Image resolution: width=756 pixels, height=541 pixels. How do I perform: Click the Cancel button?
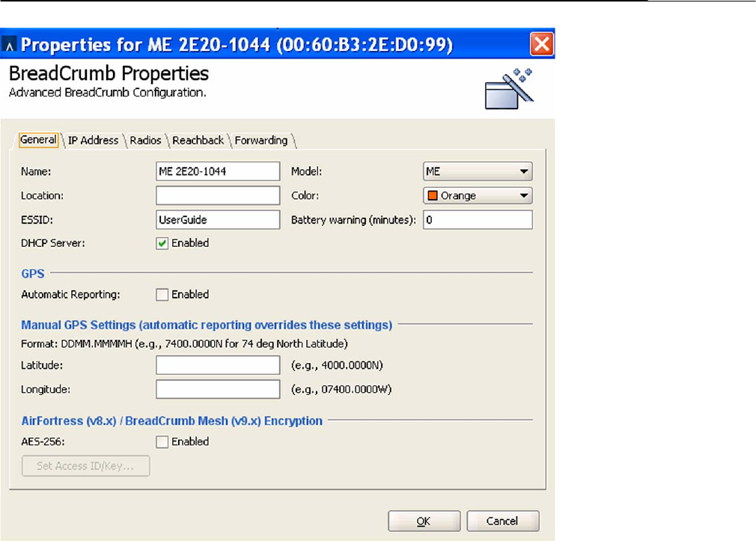coord(502,522)
